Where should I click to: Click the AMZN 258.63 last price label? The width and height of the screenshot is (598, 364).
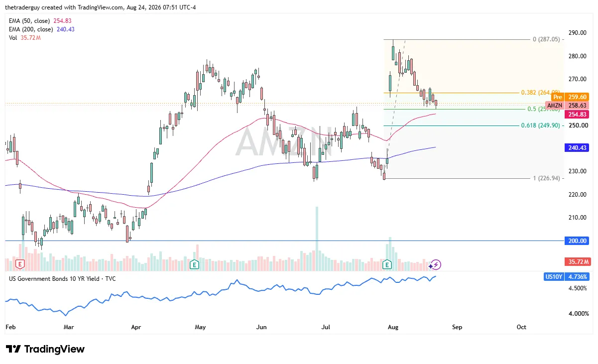coord(568,106)
